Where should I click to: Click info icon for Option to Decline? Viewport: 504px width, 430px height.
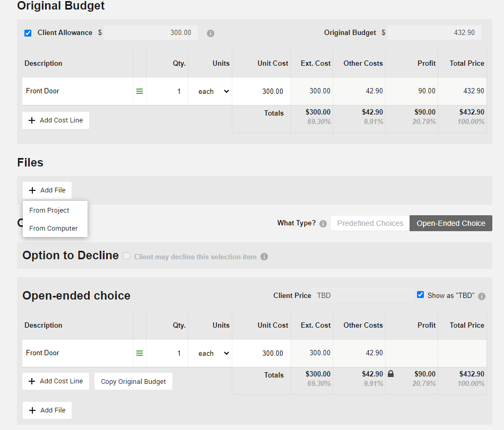[x=264, y=257]
